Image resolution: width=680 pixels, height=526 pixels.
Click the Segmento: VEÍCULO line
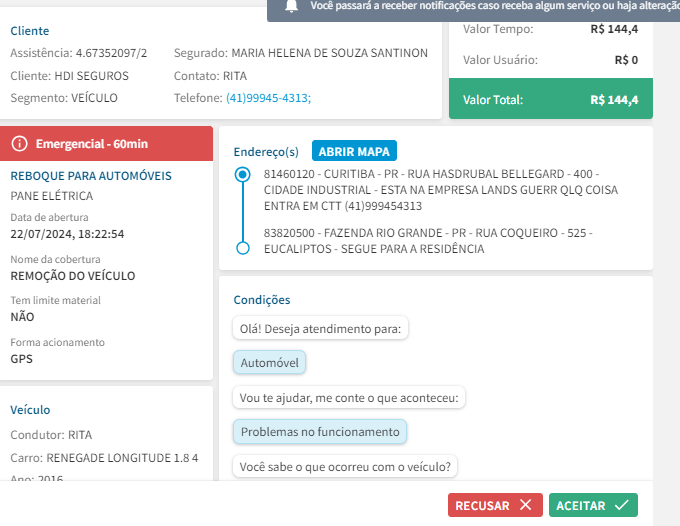point(64,98)
